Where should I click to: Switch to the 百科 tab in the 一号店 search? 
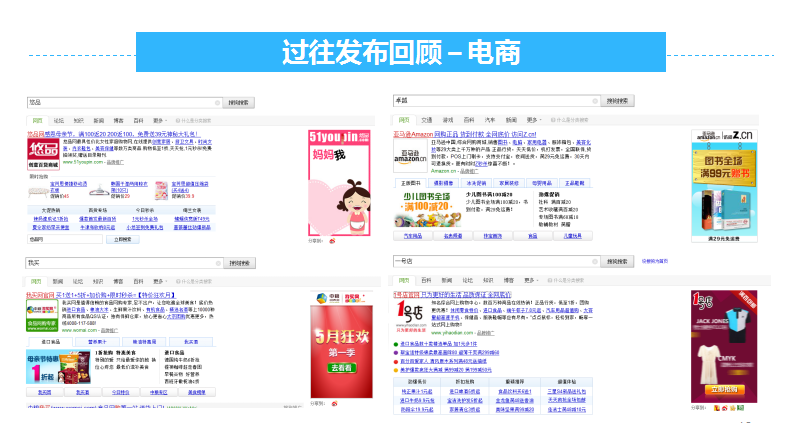coord(426,280)
